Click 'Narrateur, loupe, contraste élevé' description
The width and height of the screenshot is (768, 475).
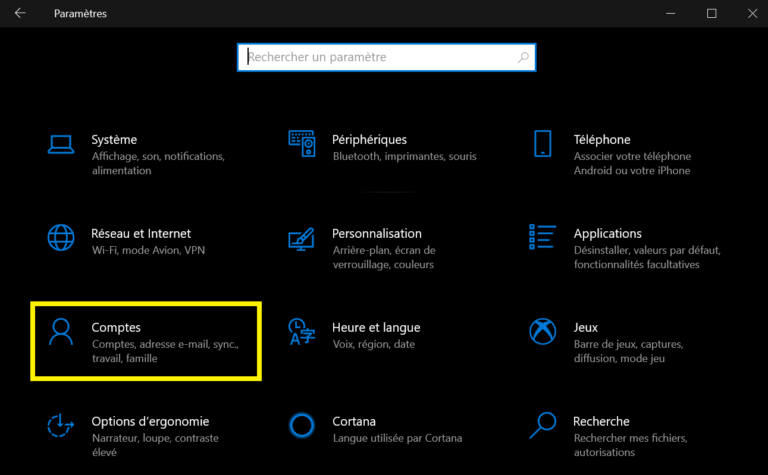(155, 446)
